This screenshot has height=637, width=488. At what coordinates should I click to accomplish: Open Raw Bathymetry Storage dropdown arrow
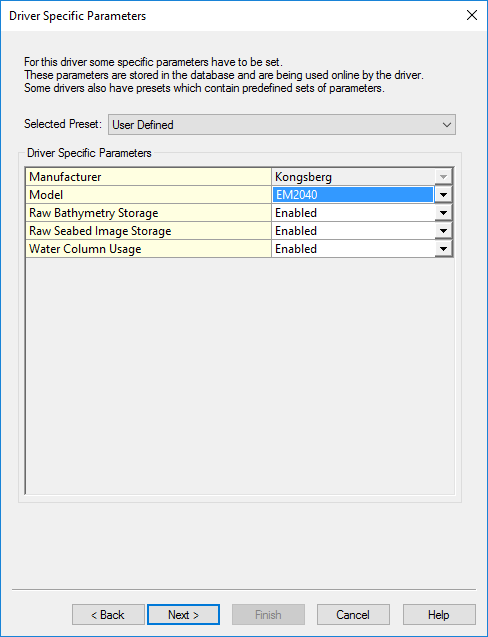443,213
